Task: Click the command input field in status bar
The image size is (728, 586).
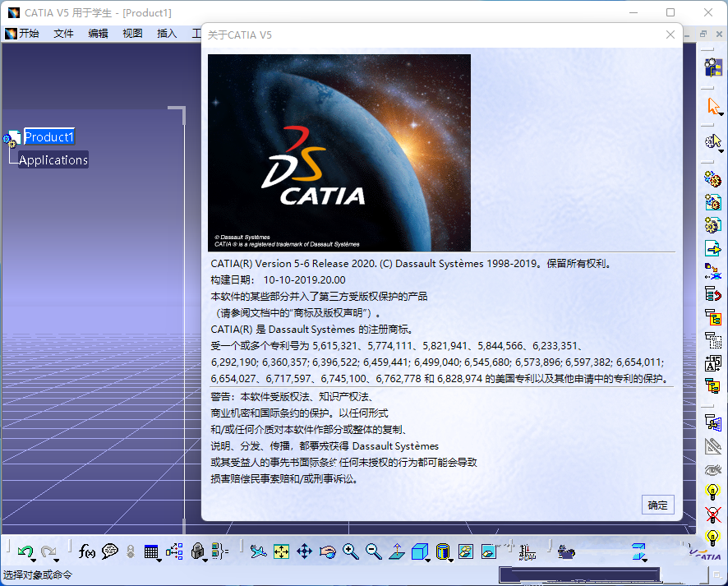Action: (579, 574)
